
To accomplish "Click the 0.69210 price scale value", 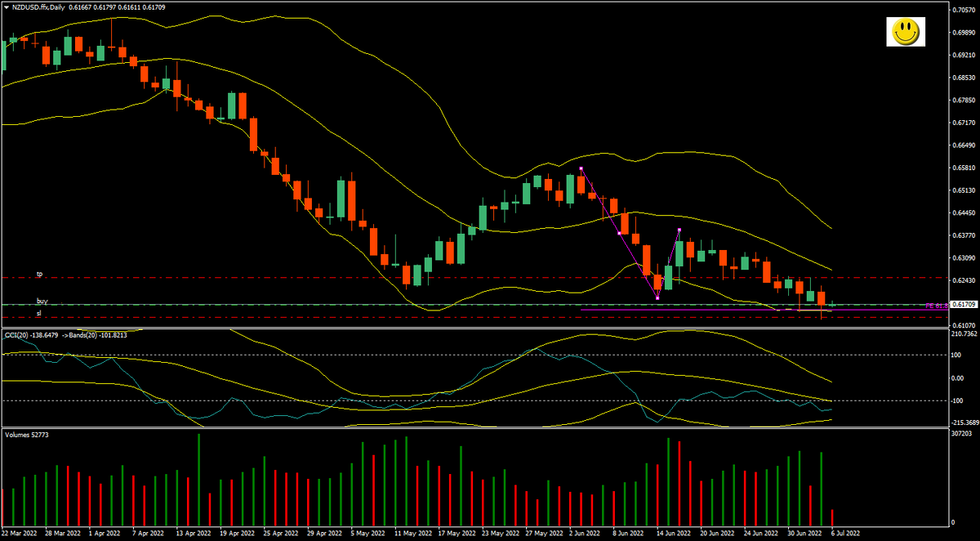I will [964, 56].
